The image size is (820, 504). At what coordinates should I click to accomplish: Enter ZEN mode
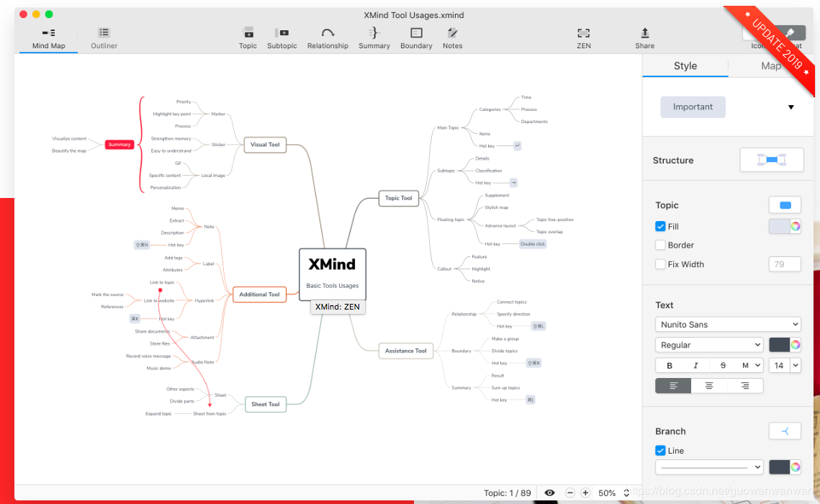coord(583,33)
